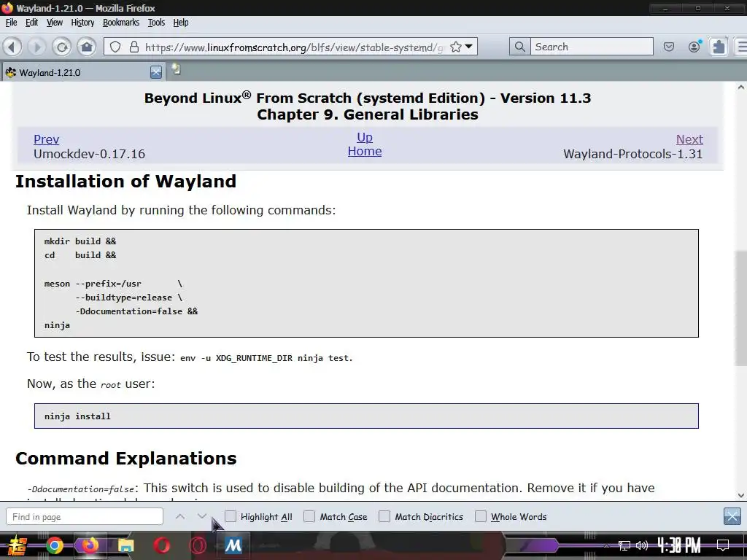Find next match with down chevron
This screenshot has height=560, width=747.
pos(202,516)
